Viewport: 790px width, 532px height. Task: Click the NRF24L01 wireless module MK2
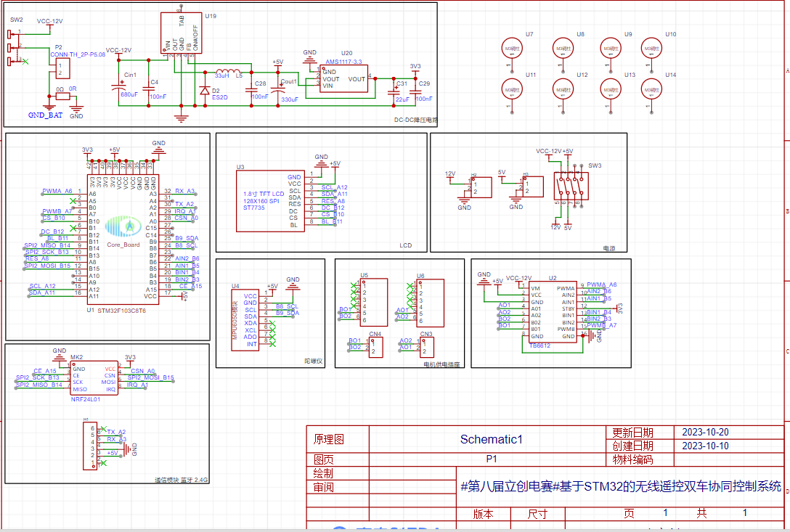[x=94, y=378]
